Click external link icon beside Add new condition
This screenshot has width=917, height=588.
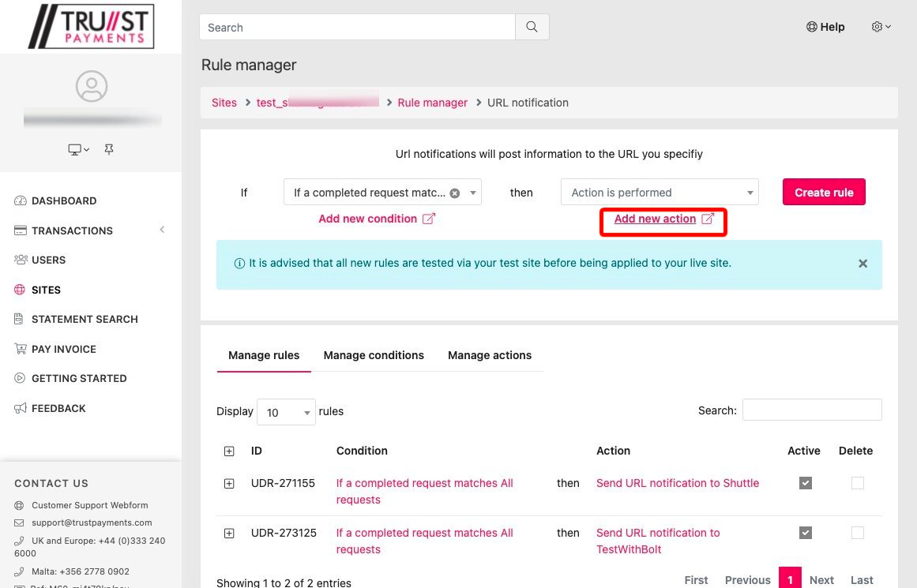click(429, 219)
